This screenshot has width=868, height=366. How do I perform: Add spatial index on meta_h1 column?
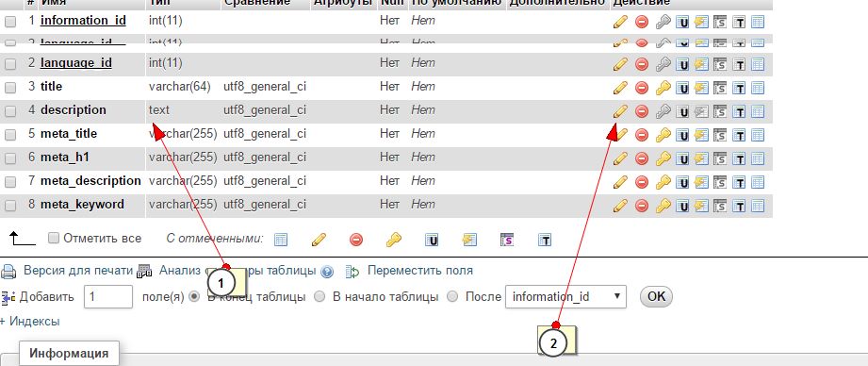720,158
